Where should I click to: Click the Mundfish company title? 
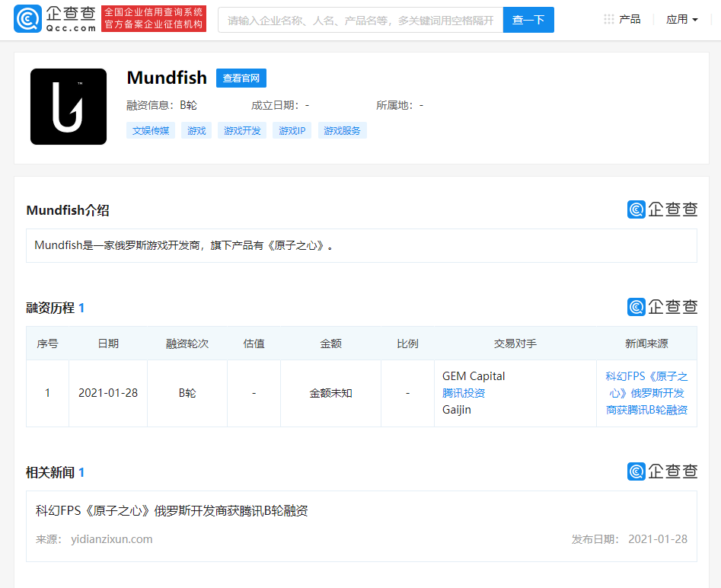[167, 78]
